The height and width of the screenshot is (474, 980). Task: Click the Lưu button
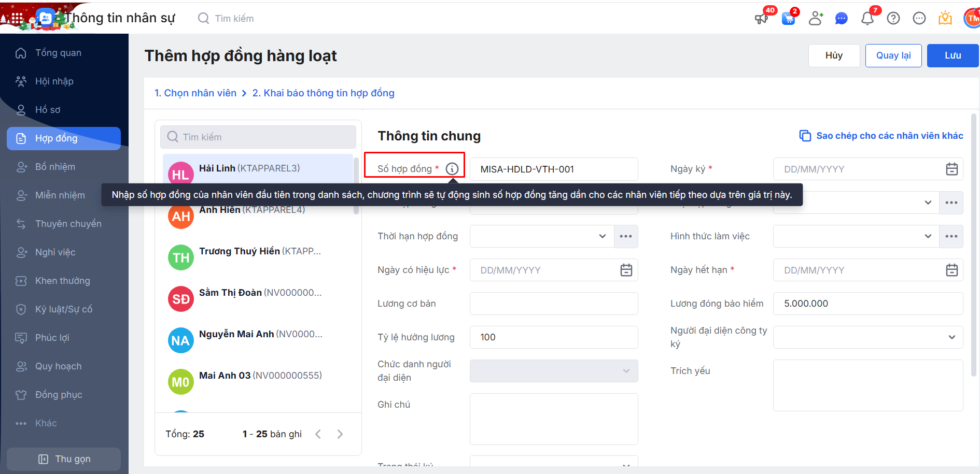[953, 55]
